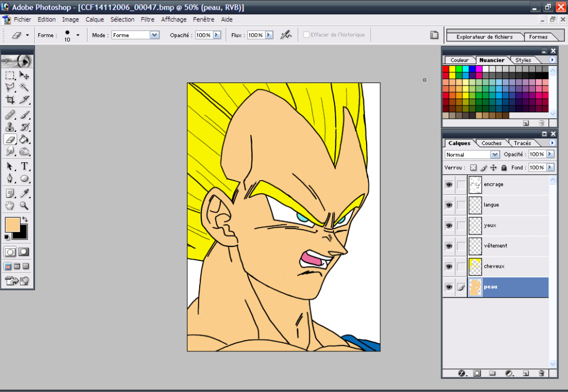Switch to the Tracés tab
The width and height of the screenshot is (568, 392).
(x=522, y=143)
